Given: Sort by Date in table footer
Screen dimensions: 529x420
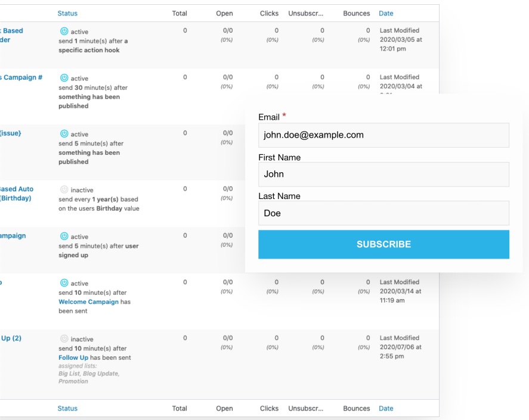Looking at the screenshot, I should pyautogui.click(x=386, y=409).
